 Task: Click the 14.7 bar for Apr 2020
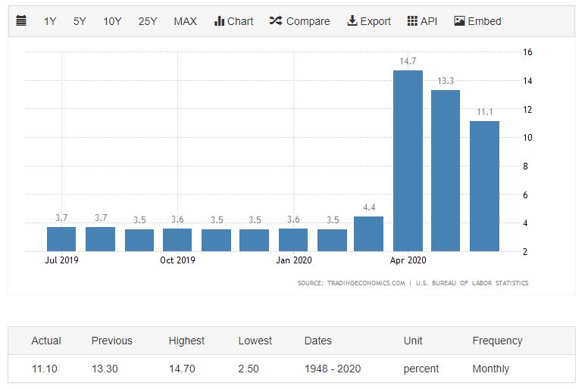coord(408,160)
